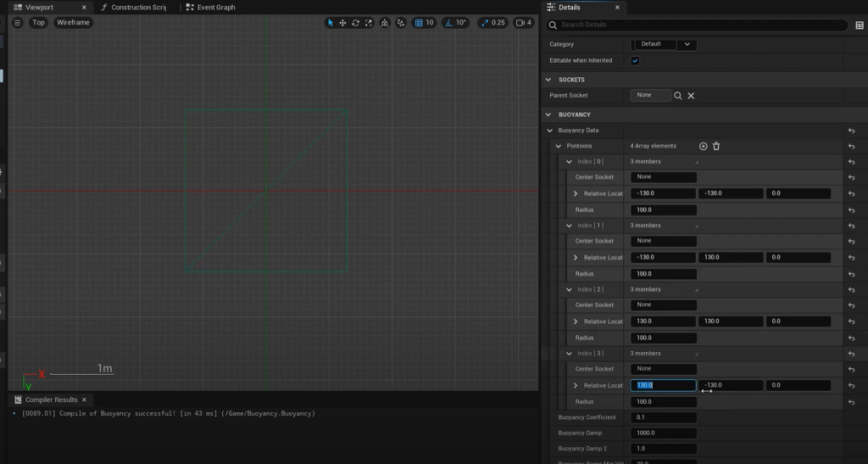Remove all Pontoons array elements

(716, 146)
